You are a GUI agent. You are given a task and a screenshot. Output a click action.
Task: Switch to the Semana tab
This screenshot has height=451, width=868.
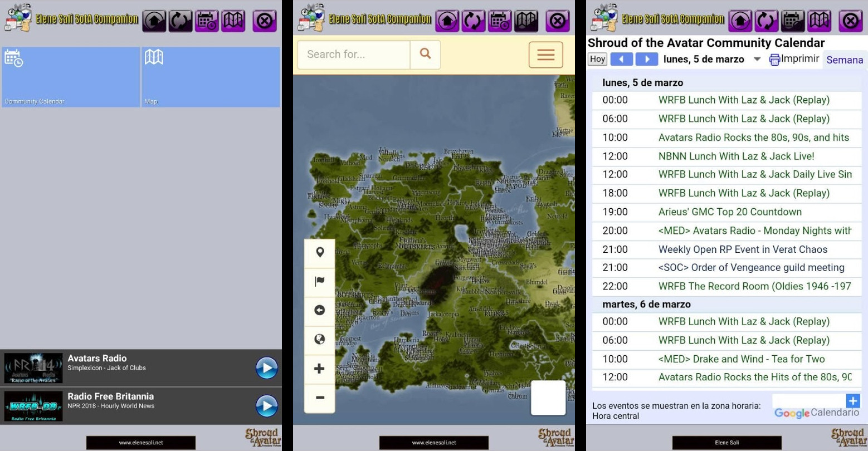click(844, 60)
